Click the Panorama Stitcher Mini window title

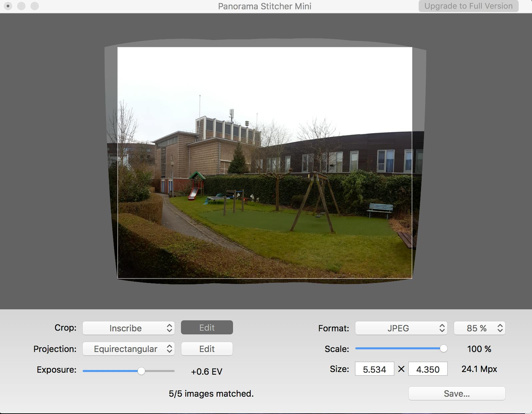[x=265, y=6]
